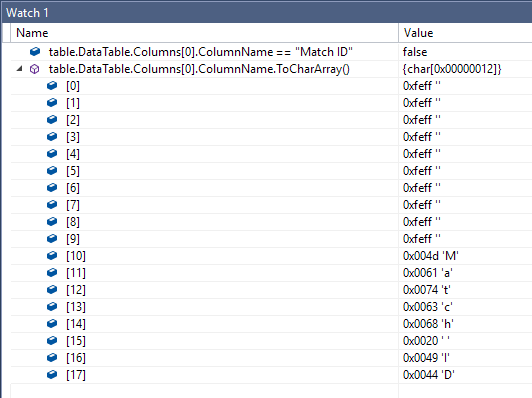Select the value 0x0044 'D'
Image resolution: width=532 pixels, height=398 pixels.
(x=429, y=375)
